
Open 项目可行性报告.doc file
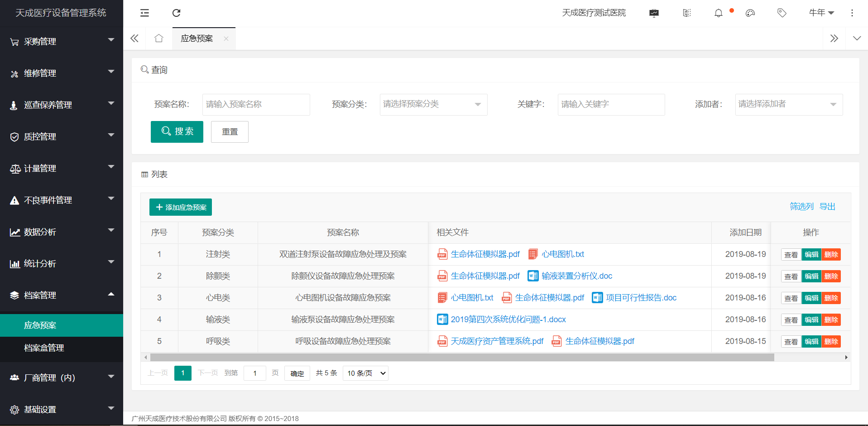coord(641,298)
